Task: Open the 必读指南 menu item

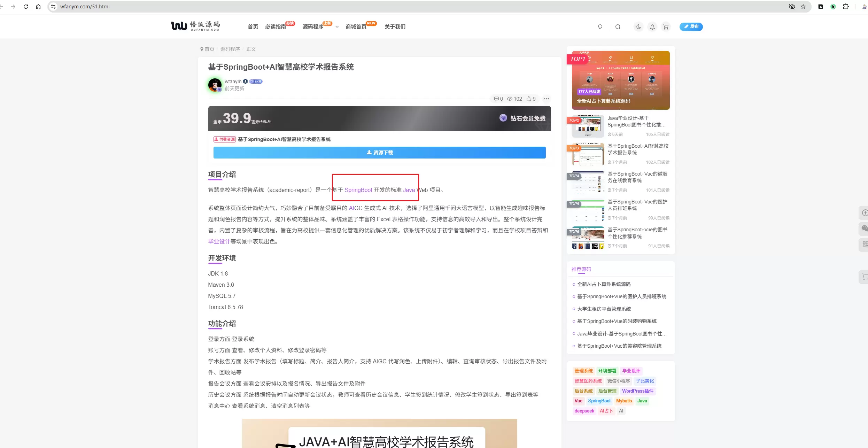Action: tap(276, 27)
